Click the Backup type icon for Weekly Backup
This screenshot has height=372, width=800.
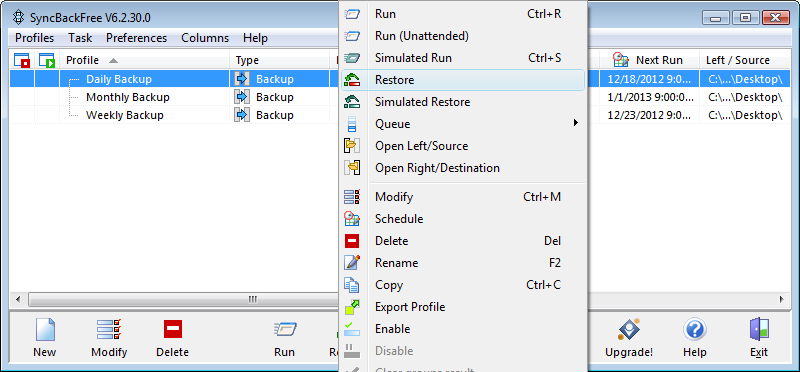coord(242,115)
